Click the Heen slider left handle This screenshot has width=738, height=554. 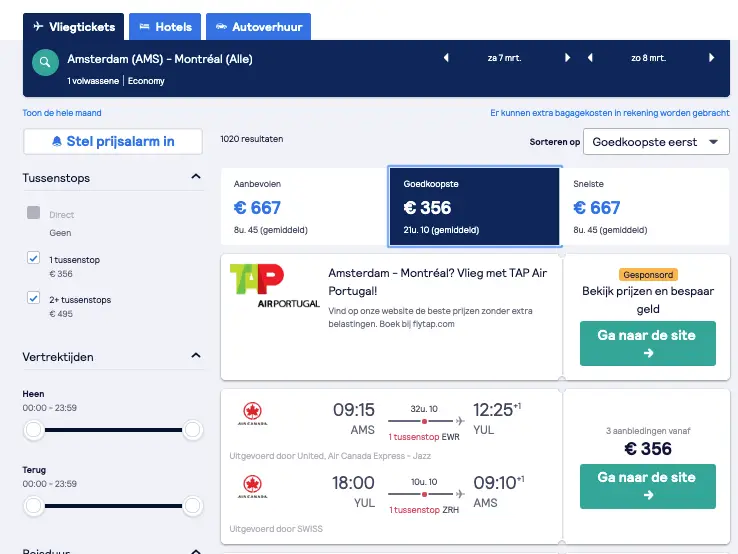tap(34, 430)
